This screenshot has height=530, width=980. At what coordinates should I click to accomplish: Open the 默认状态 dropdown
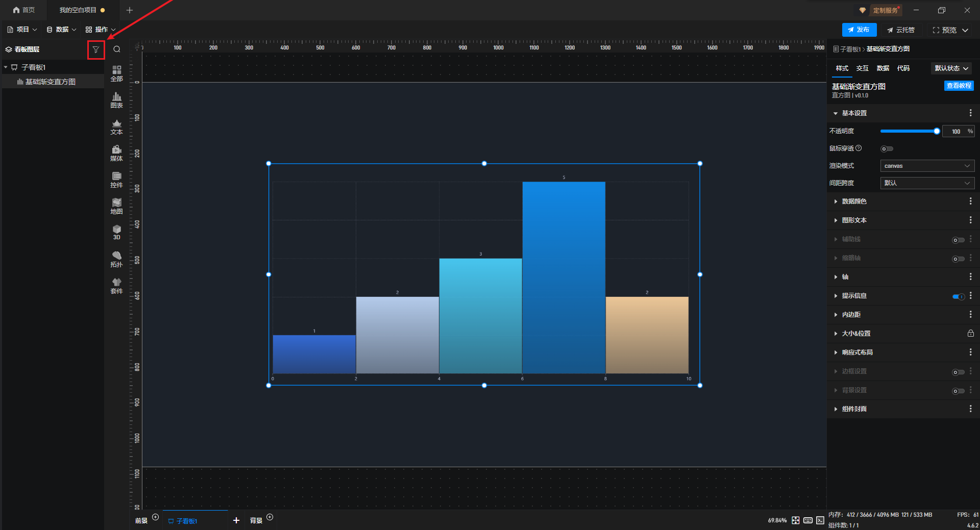(951, 68)
